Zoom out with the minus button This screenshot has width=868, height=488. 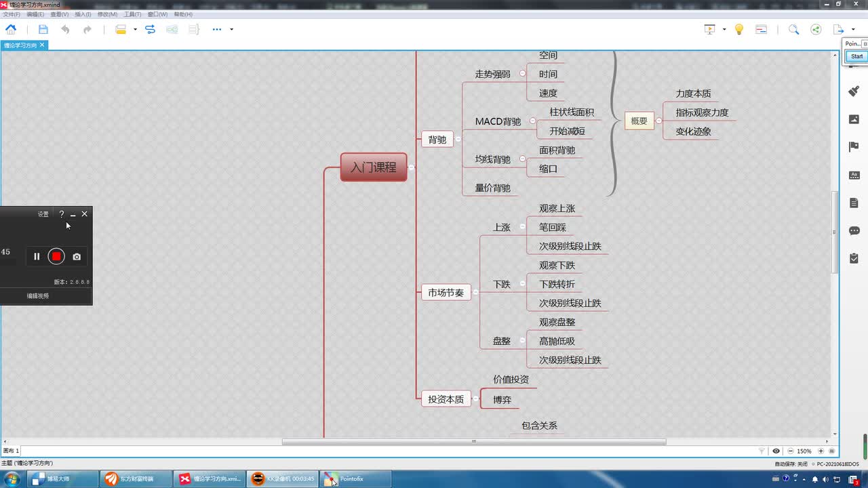click(790, 451)
